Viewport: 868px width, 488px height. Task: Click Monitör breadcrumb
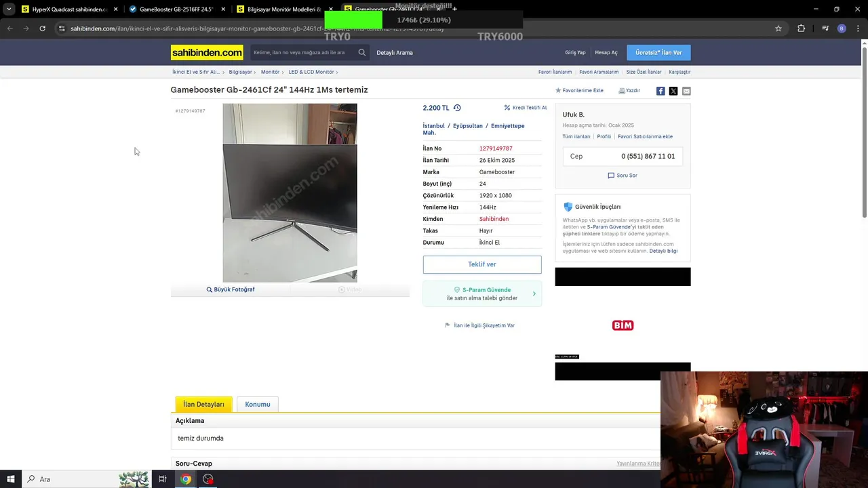(270, 72)
